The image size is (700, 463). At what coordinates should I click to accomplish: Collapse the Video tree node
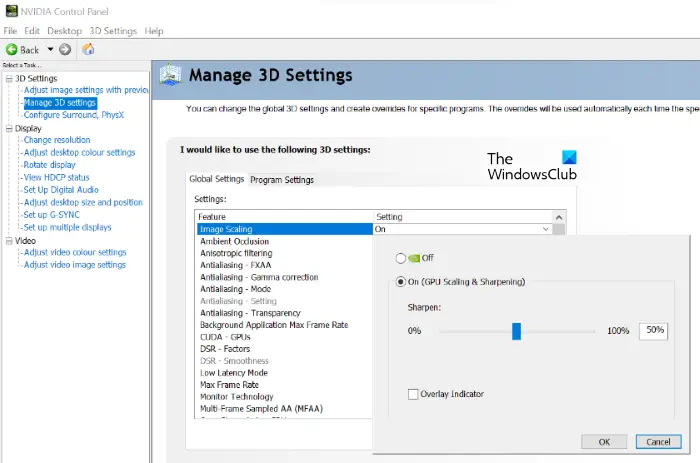pyautogui.click(x=9, y=241)
